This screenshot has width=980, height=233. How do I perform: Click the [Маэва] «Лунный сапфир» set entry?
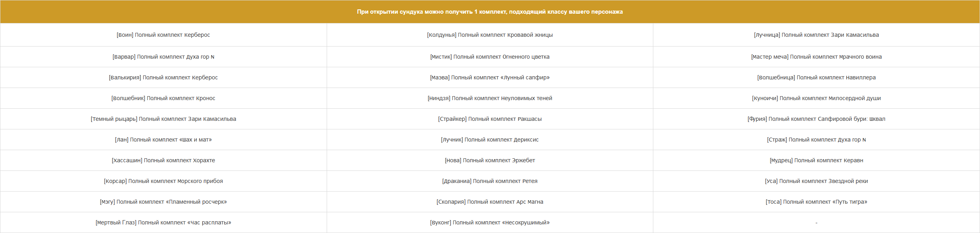(x=490, y=77)
